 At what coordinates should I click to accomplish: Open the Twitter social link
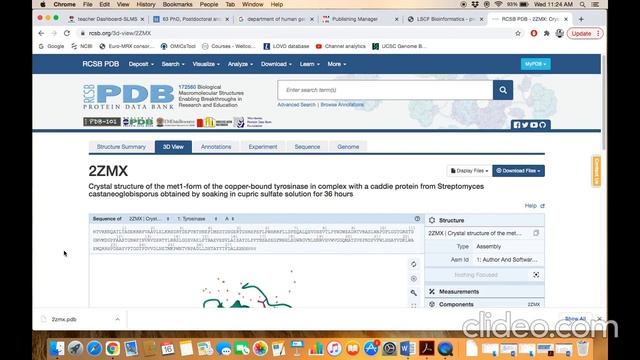[x=525, y=125]
